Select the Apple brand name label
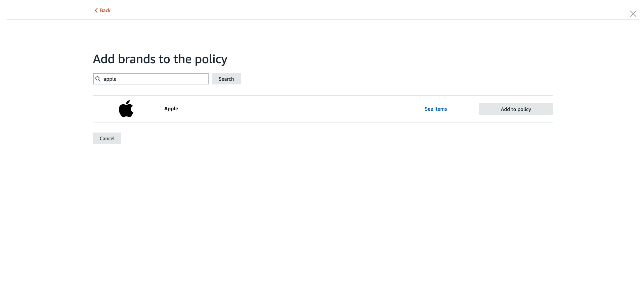The image size is (644, 297). (171, 109)
